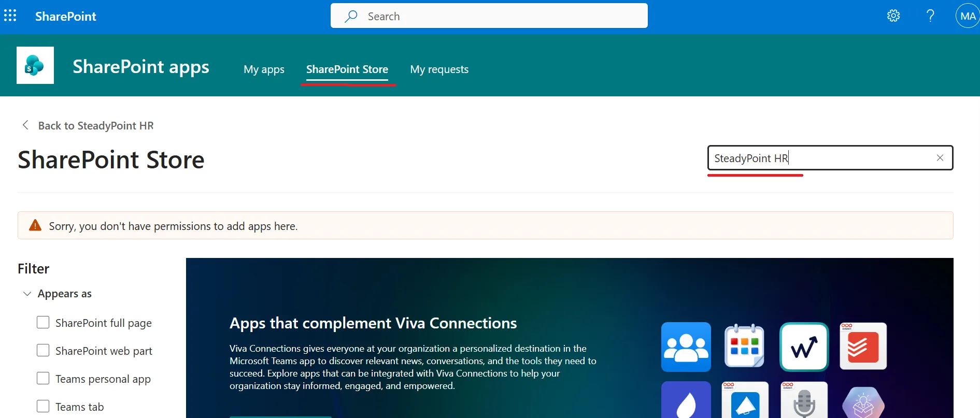The image size is (980, 418).
Task: Click the SharePoint apps site title
Action: pyautogui.click(x=141, y=67)
